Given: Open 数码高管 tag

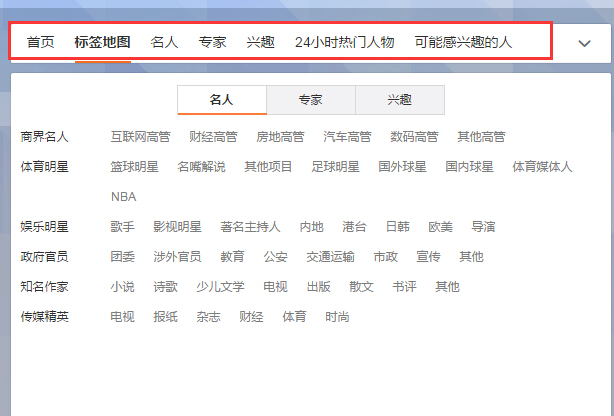Looking at the screenshot, I should [414, 137].
